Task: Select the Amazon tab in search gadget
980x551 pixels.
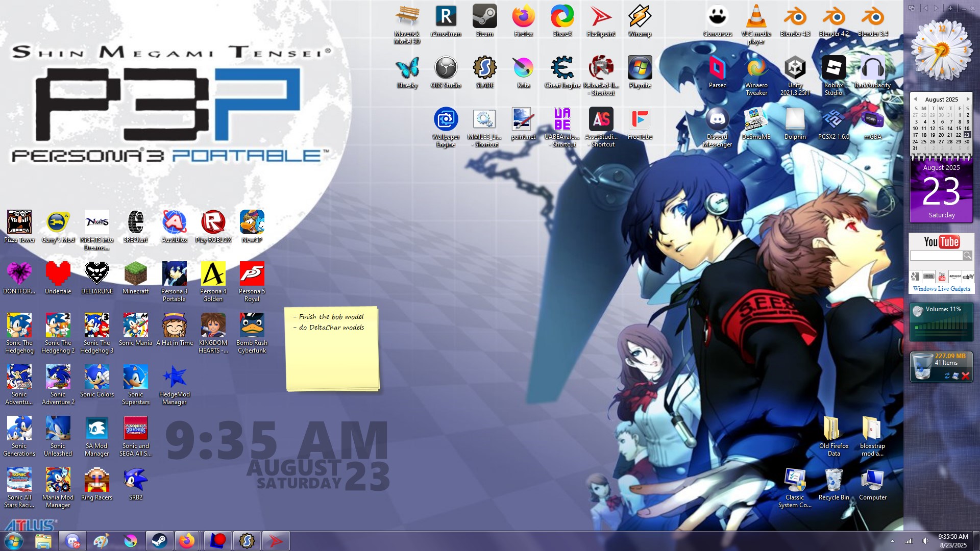Action: tap(955, 277)
